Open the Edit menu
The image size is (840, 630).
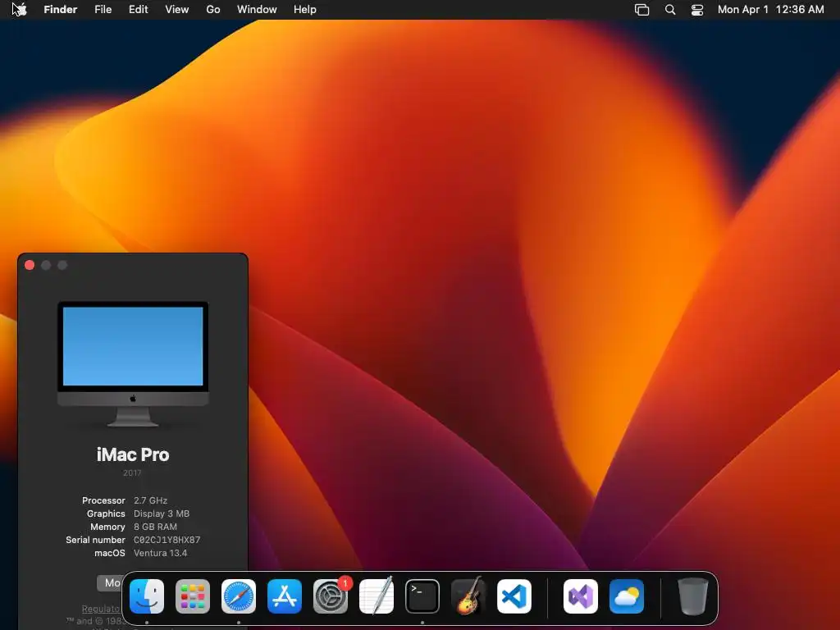tap(138, 10)
